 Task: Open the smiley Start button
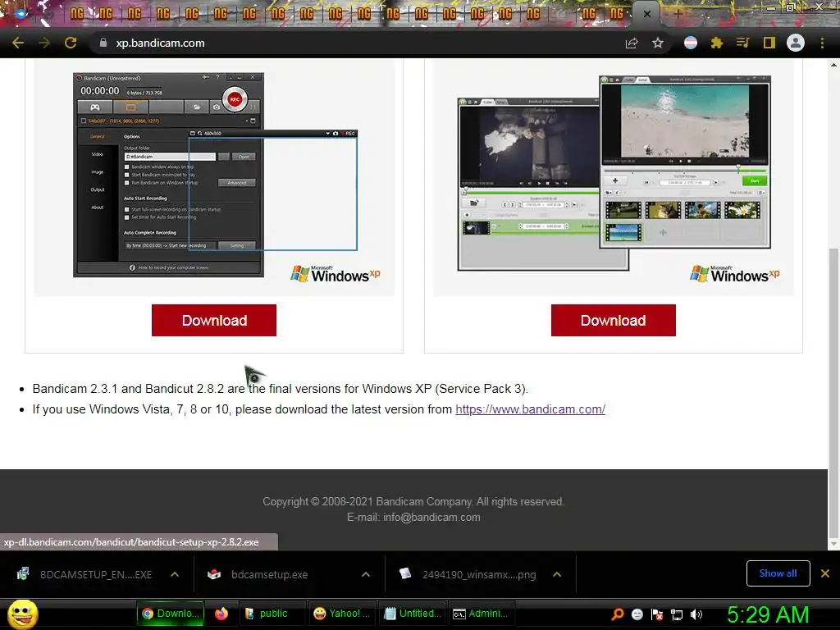tap(22, 614)
